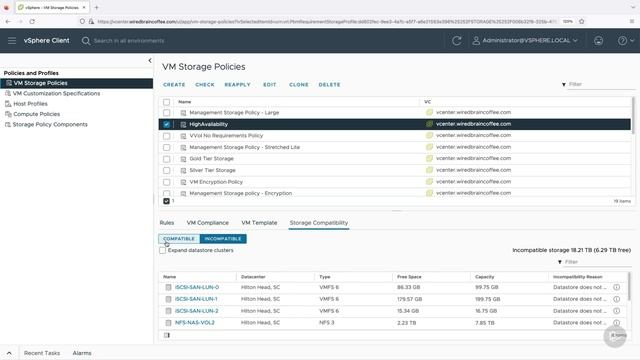Viewport: 640px width, 360px height.
Task: Check Management Storage Policy - Large
Action: (167, 113)
